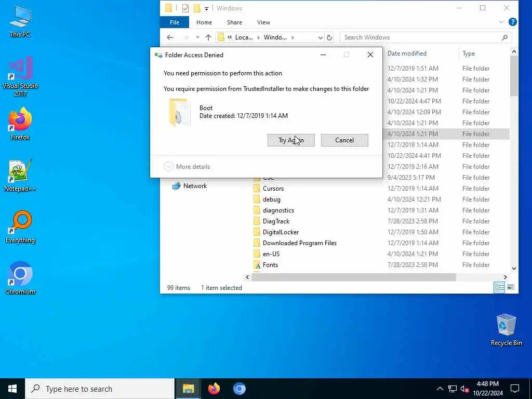
Task: Click the Properties quick access toolbar icon
Action: [x=185, y=8]
